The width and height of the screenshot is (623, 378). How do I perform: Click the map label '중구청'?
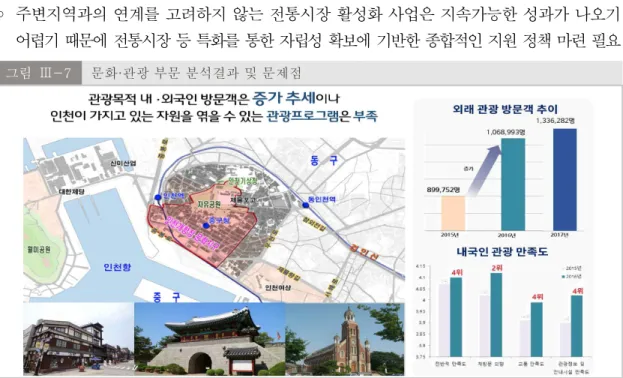pyautogui.click(x=219, y=220)
